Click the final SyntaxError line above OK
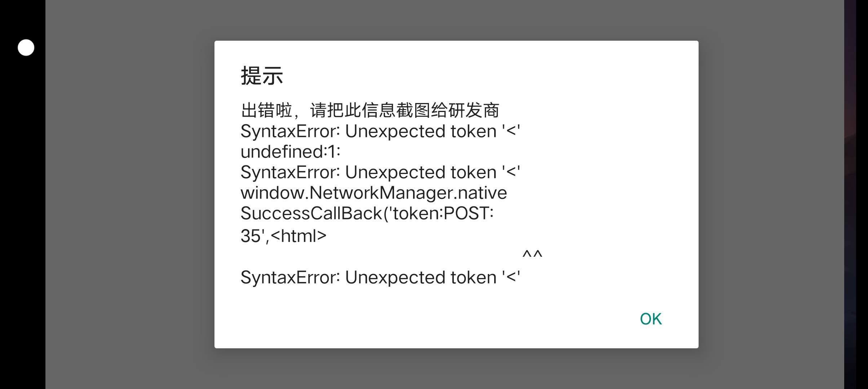868x389 pixels. pyautogui.click(x=380, y=277)
